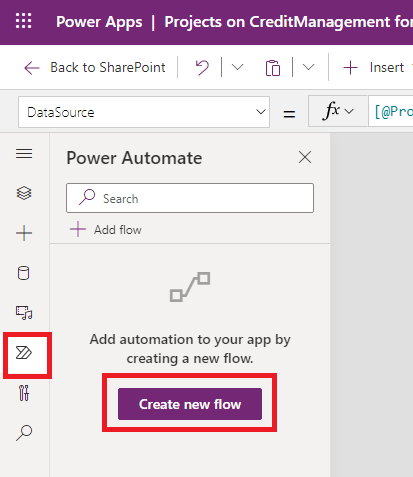Toggle the hamburger navigation menu
The height and width of the screenshot is (477, 413).
(x=24, y=154)
